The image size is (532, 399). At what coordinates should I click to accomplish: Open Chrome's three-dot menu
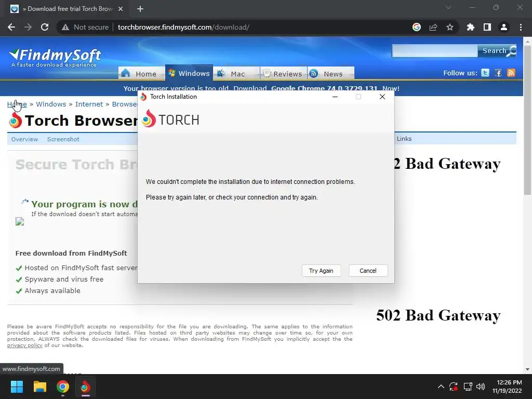[x=521, y=27]
